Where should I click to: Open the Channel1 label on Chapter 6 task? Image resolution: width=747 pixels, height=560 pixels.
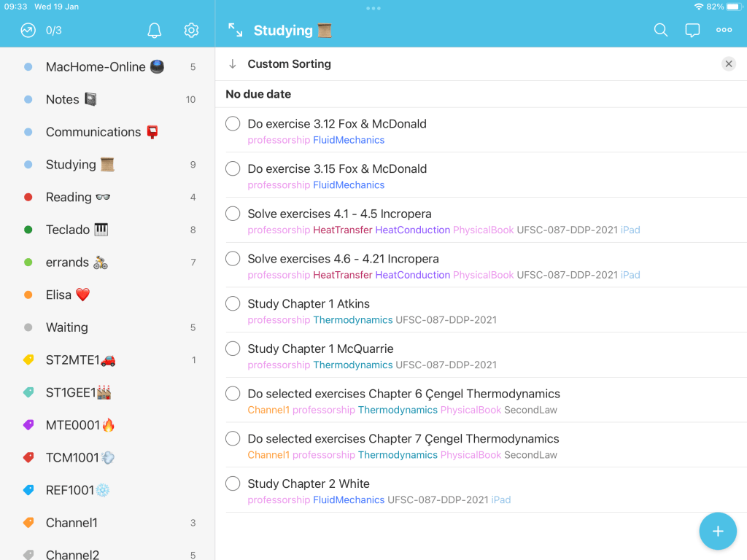point(268,411)
